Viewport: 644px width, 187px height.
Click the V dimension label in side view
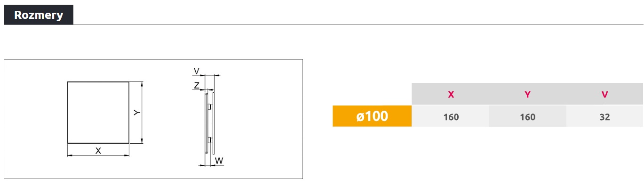click(197, 71)
